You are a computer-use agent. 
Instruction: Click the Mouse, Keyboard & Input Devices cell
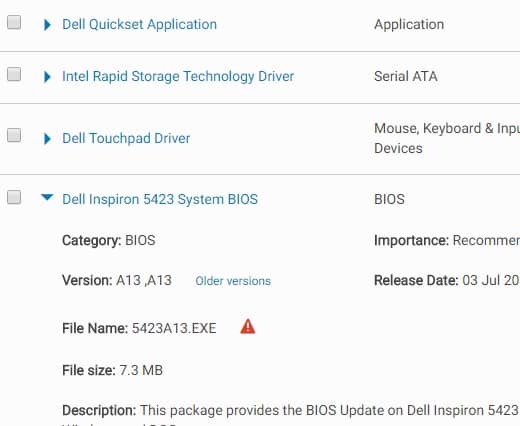[x=447, y=138]
